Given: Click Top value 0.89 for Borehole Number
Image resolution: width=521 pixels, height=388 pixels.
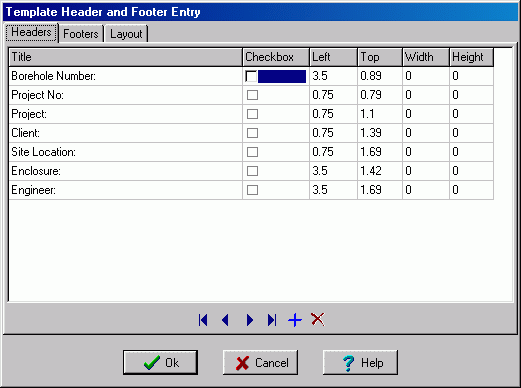Looking at the screenshot, I should [380, 76].
